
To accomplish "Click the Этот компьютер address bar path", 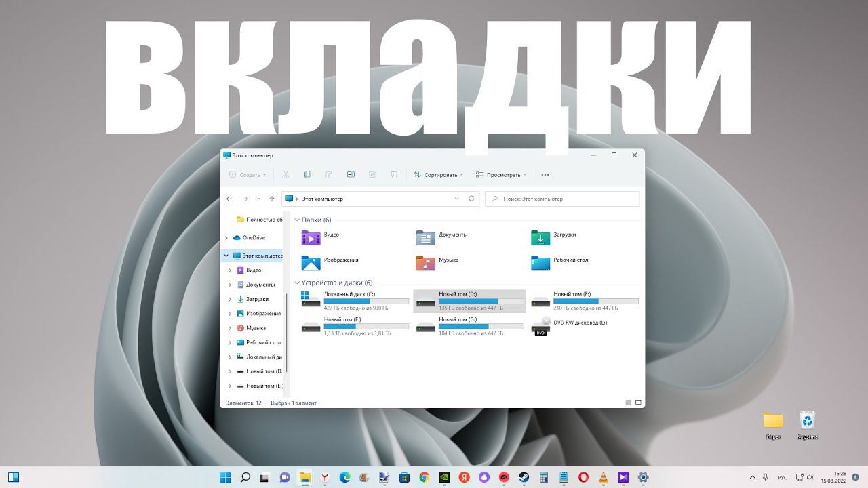I will [323, 199].
